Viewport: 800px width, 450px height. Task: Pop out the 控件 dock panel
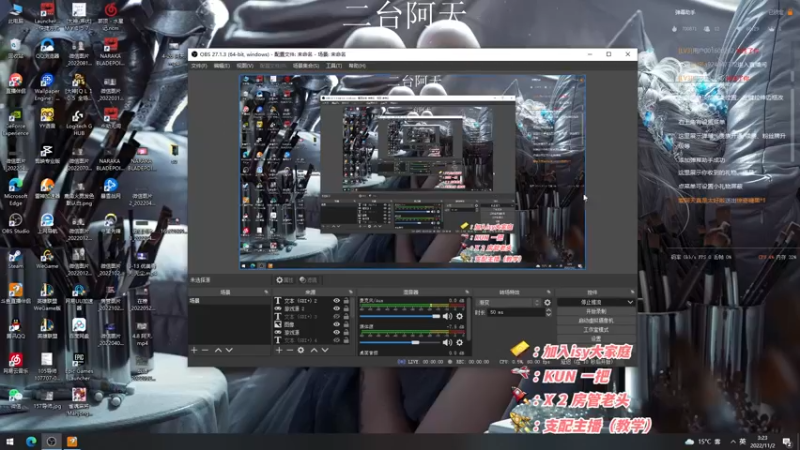[x=632, y=292]
